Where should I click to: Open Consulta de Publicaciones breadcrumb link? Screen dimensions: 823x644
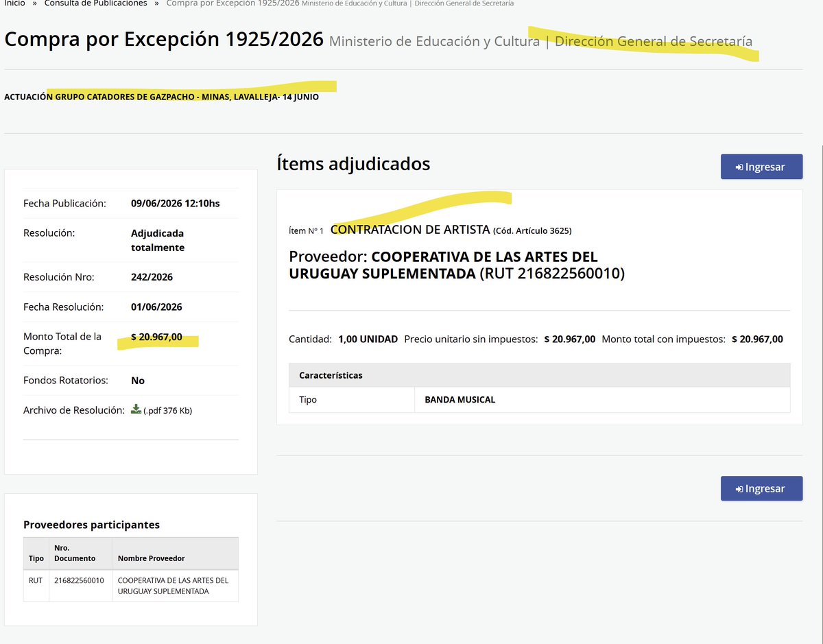click(x=95, y=3)
